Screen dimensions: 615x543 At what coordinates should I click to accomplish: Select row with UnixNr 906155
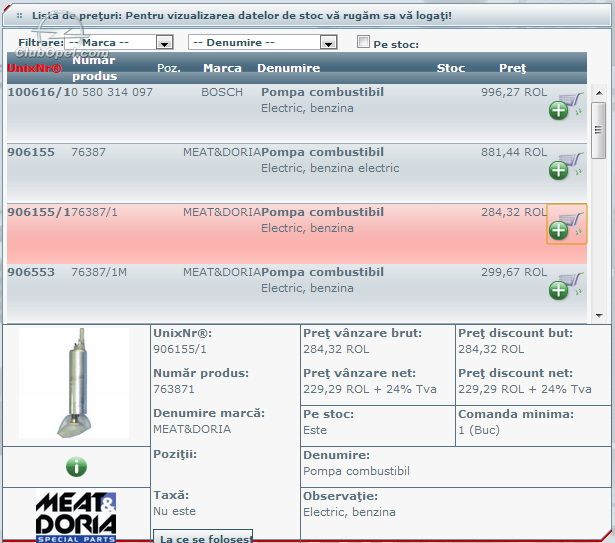(297, 173)
